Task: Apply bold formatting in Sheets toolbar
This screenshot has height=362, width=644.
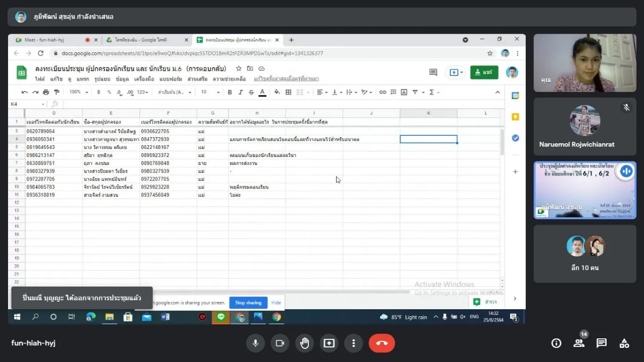Action: click(x=230, y=92)
